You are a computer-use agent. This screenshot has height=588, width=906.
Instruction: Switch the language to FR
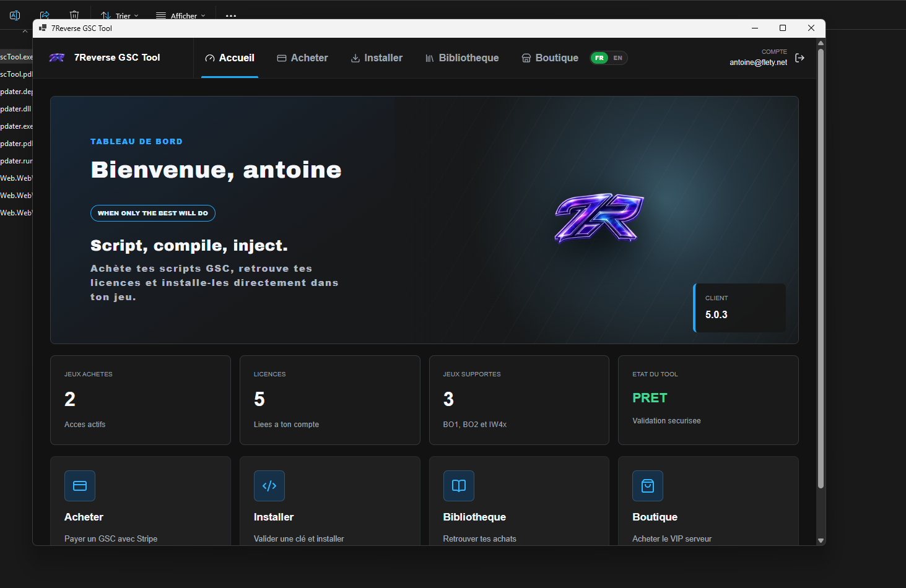(599, 58)
